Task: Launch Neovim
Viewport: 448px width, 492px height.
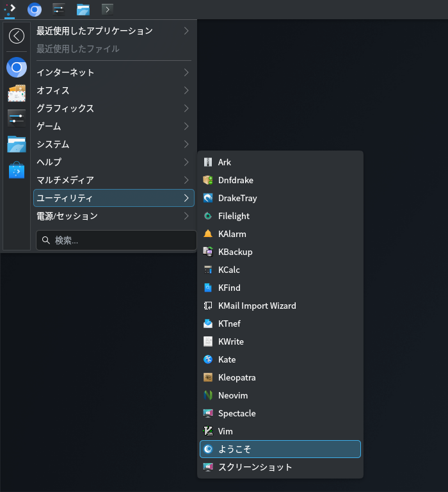Action: point(280,395)
